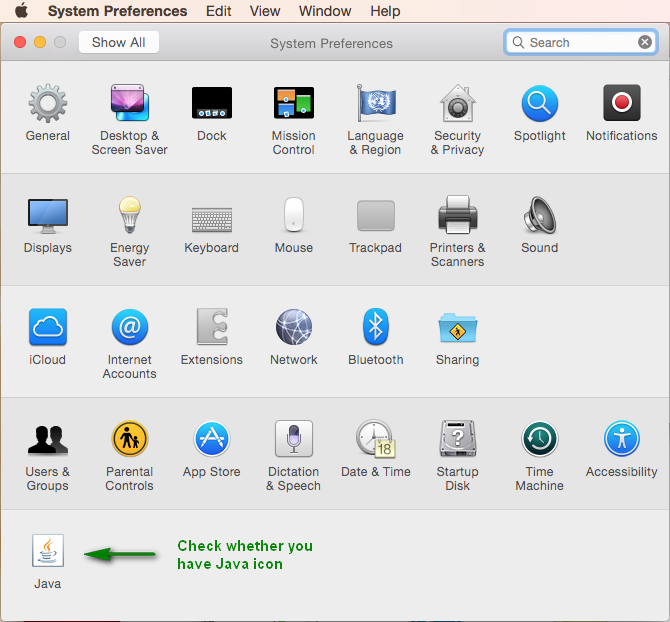670x622 pixels.
Task: Open Mission Control preferences
Action: tap(293, 104)
